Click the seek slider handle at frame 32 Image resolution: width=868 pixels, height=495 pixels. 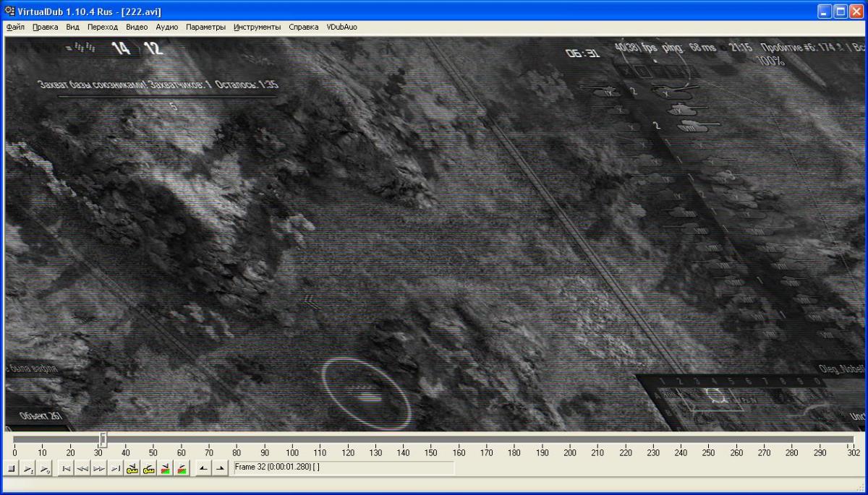[x=103, y=439]
